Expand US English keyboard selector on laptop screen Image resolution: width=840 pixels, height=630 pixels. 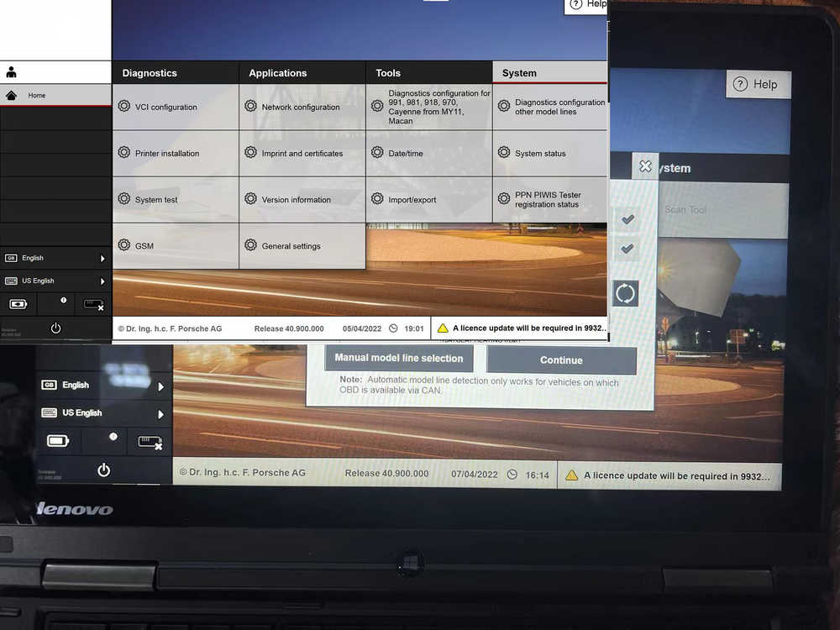click(104, 413)
